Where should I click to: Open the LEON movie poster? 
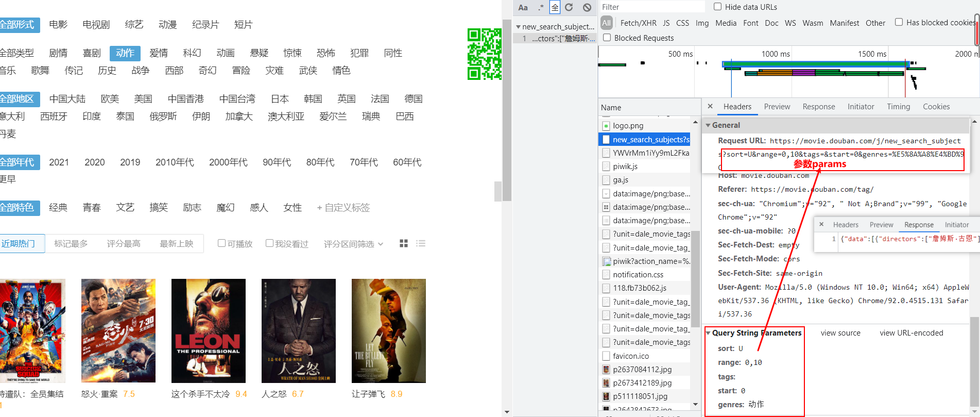(x=209, y=331)
